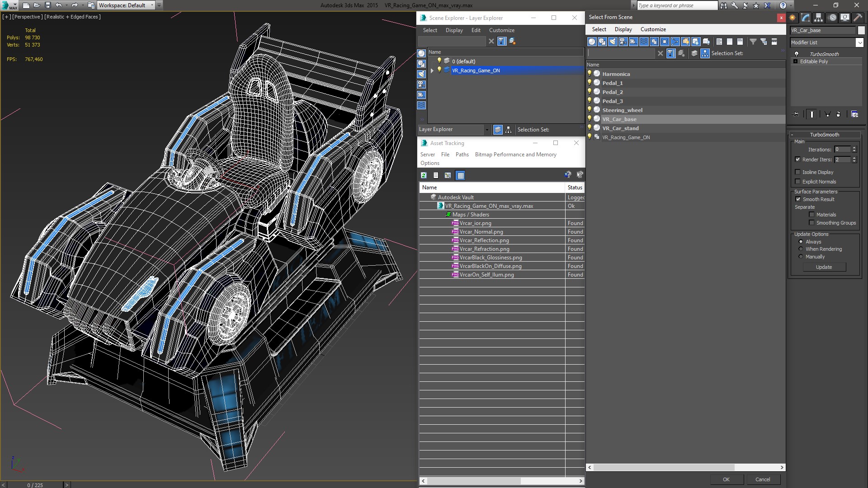Screen dimensions: 868x488
Task: Enable the Explicit Normals checkbox
Action: point(797,181)
